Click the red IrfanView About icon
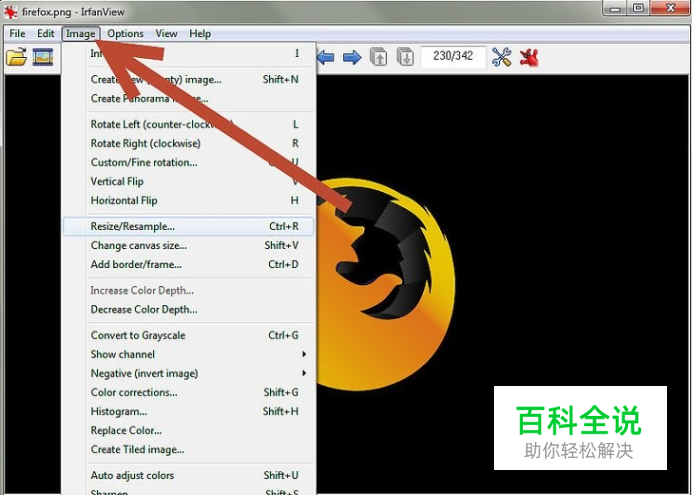This screenshot has width=692, height=495. [529, 57]
